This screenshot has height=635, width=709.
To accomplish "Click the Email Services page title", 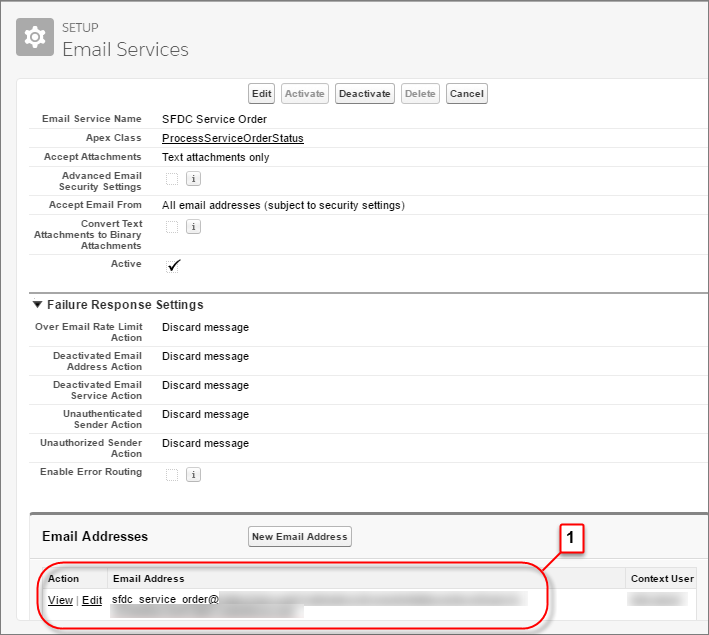I will (x=125, y=49).
